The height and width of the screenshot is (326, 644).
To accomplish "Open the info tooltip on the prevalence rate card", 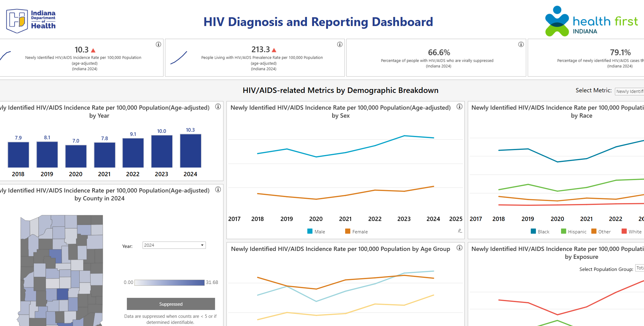I will (x=339, y=44).
